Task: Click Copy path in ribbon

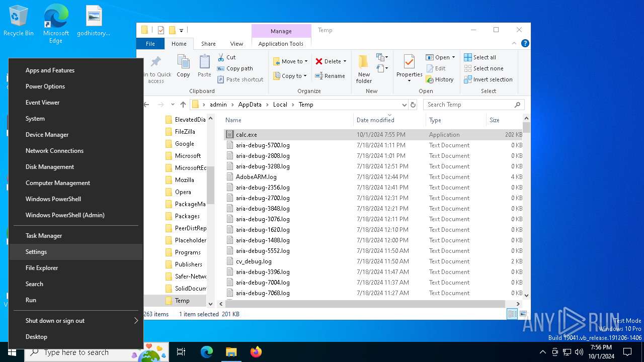Action: (x=235, y=68)
